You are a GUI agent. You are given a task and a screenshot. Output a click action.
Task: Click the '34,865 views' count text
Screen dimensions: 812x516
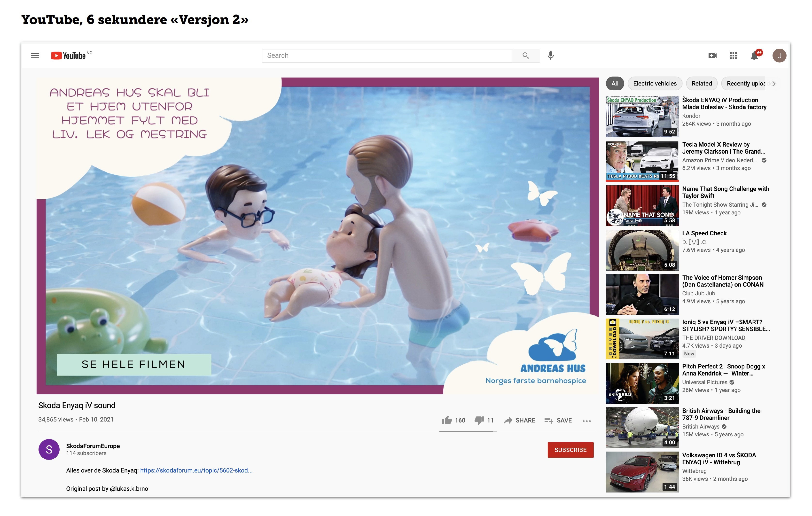pyautogui.click(x=56, y=419)
